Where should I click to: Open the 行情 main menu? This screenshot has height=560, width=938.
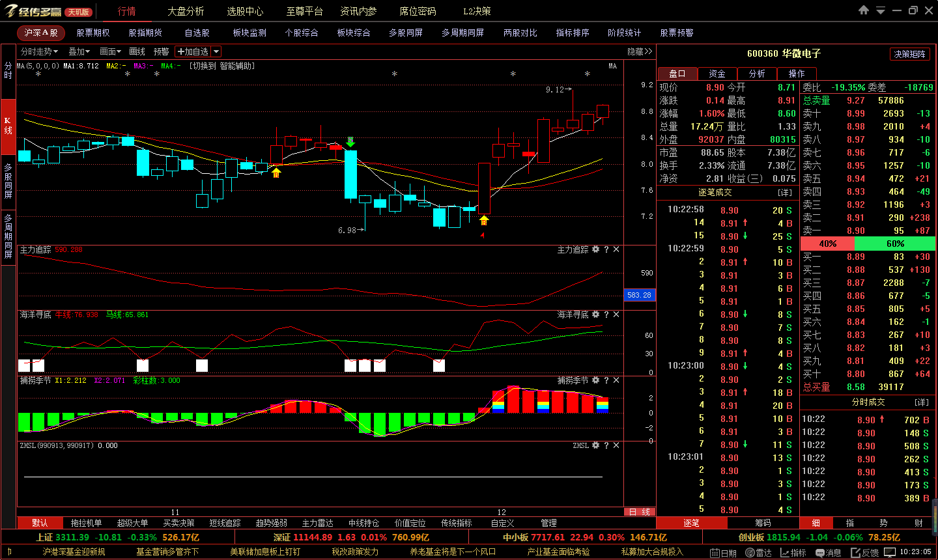pyautogui.click(x=127, y=11)
